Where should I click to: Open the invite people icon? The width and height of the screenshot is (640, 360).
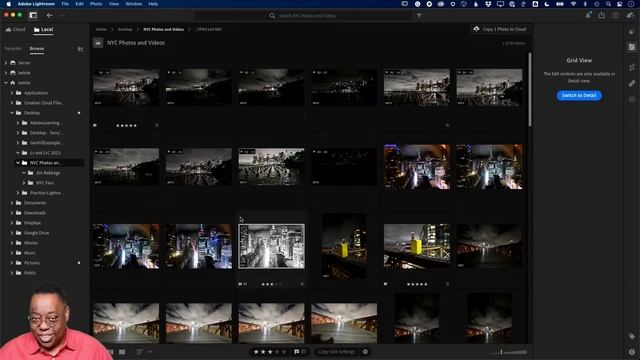click(x=588, y=15)
